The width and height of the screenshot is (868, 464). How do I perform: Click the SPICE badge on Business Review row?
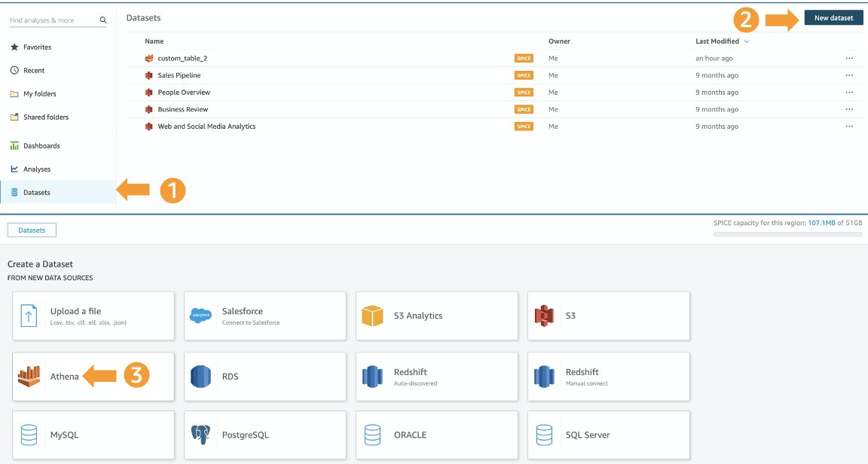(524, 110)
